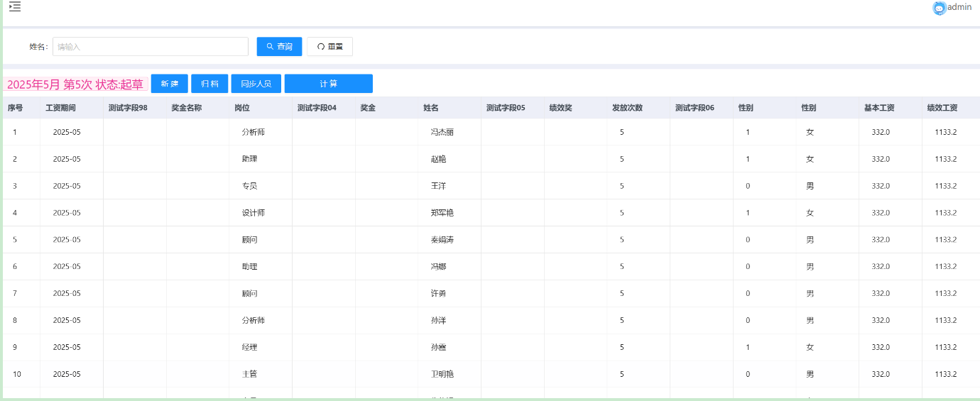Image resolution: width=980 pixels, height=401 pixels.
Task: Open the admin user avatar
Action: coord(940,8)
